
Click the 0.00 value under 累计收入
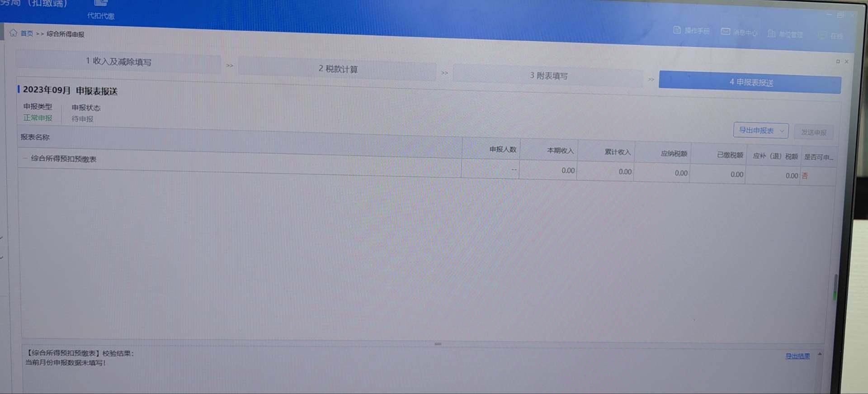tap(625, 171)
